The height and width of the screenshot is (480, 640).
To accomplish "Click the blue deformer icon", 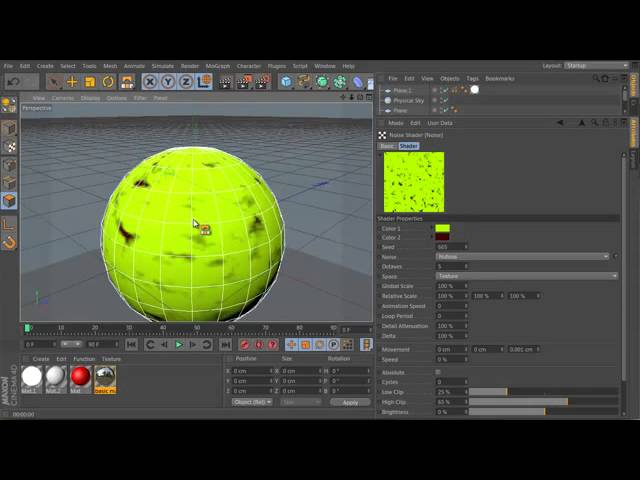I will coord(358,82).
